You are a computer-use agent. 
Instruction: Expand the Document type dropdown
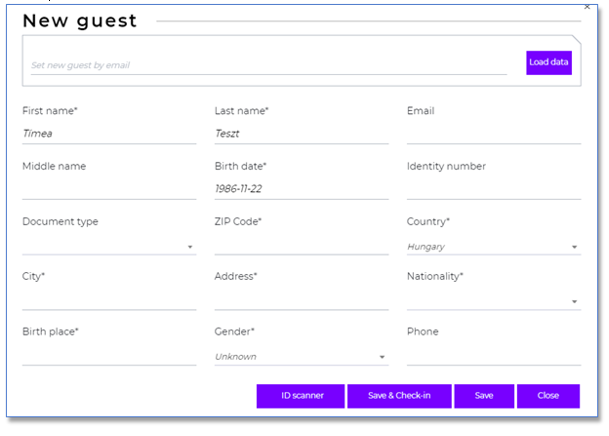pyautogui.click(x=108, y=246)
